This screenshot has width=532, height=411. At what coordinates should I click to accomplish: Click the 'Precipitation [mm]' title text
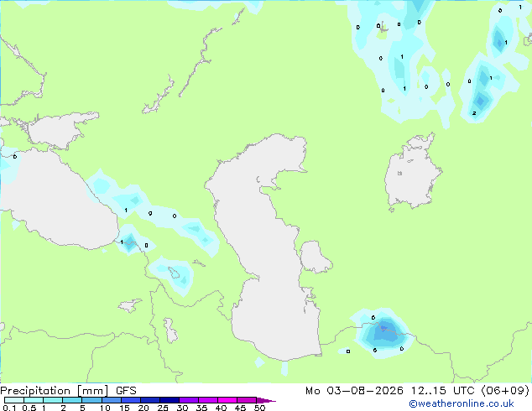55,391
